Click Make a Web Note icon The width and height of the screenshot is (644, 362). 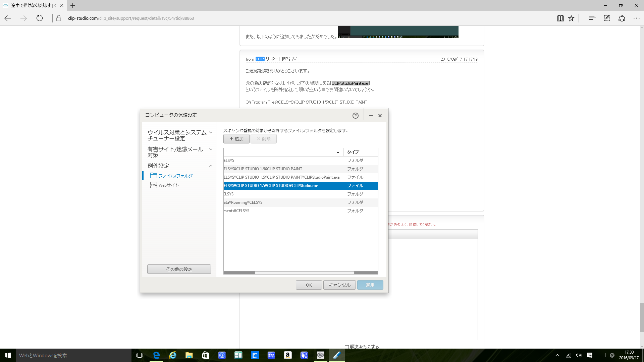pos(607,18)
